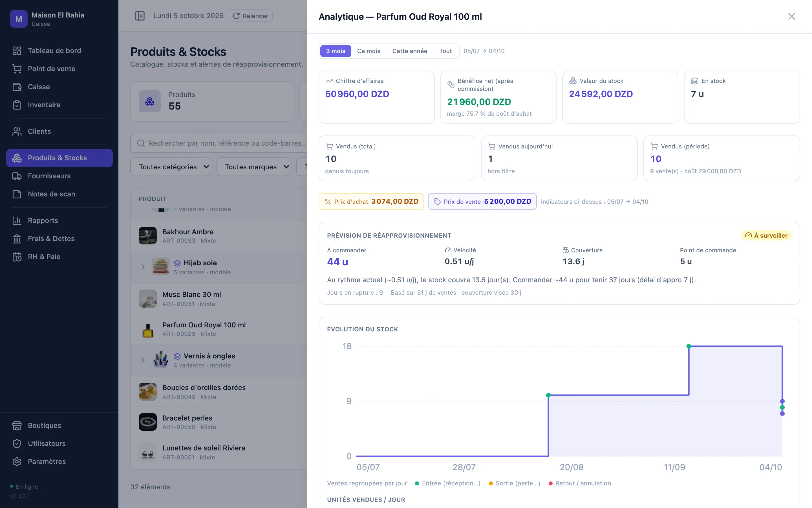Open Musc Blanc 30 ml row
This screenshot has width=812, height=508.
(x=219, y=299)
